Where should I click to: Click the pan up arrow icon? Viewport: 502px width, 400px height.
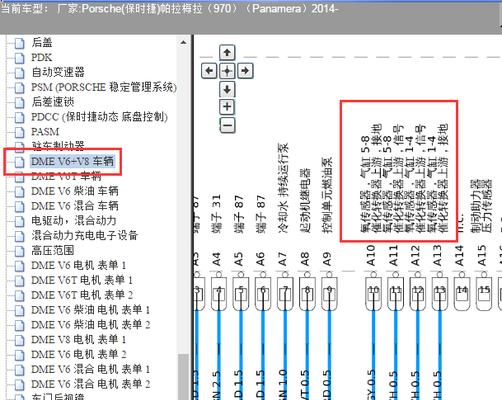227,52
